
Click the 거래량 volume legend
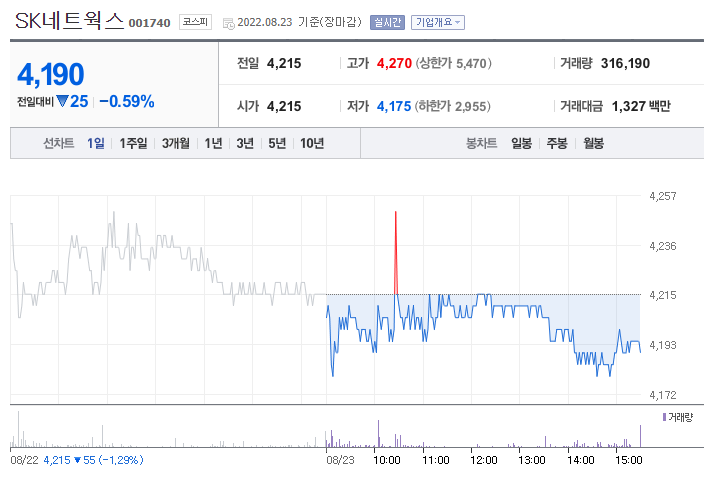point(678,417)
